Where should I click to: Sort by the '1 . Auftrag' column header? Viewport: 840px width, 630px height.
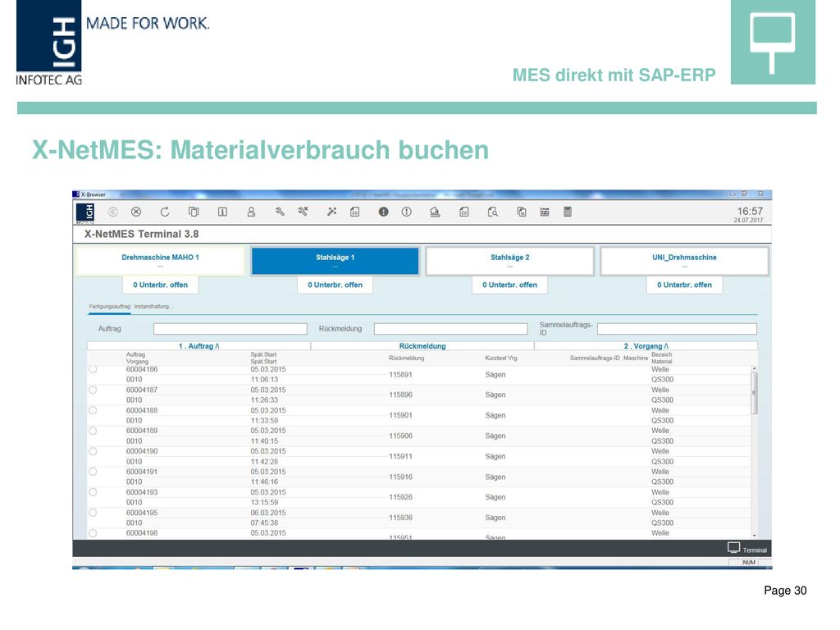(199, 346)
